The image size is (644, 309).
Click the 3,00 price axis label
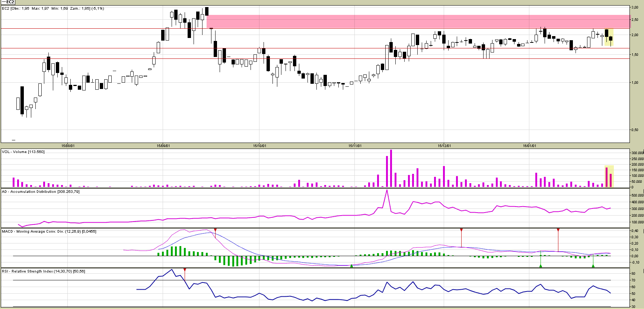(635, 7)
